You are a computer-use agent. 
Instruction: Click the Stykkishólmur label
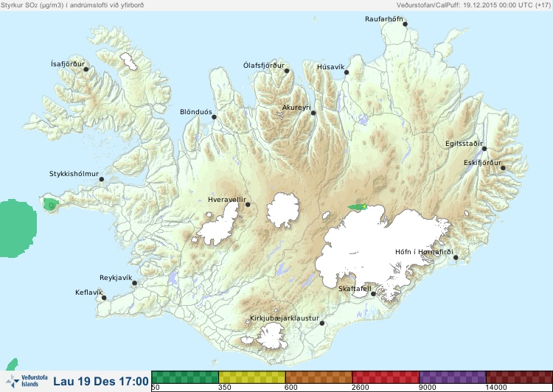pos(74,174)
